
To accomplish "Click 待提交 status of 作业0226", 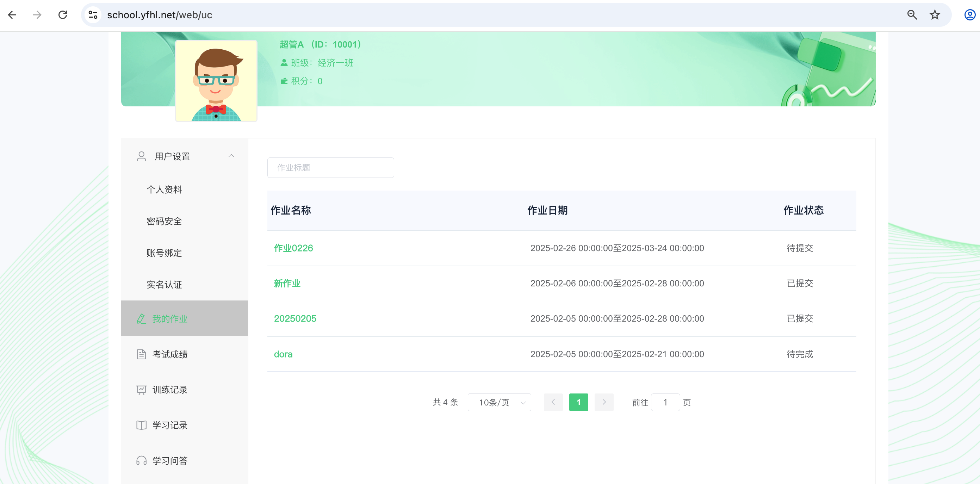I will (x=800, y=248).
